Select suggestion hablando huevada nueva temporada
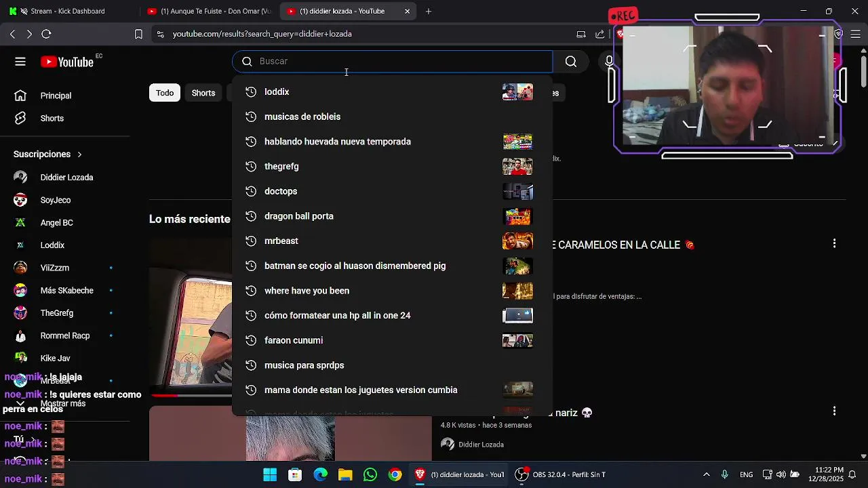The width and height of the screenshot is (868, 488). 392,142
